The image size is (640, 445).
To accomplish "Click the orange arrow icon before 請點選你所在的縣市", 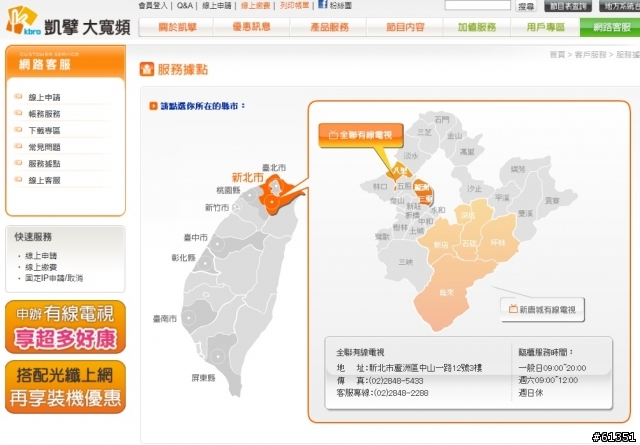I will click(153, 106).
